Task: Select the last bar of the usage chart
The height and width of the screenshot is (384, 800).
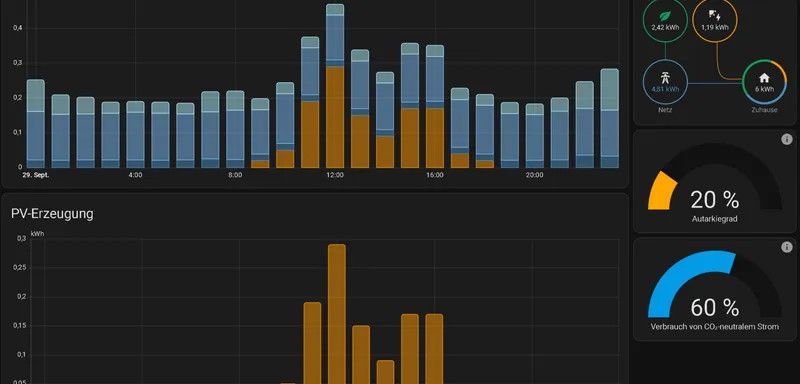Action: coord(610,118)
